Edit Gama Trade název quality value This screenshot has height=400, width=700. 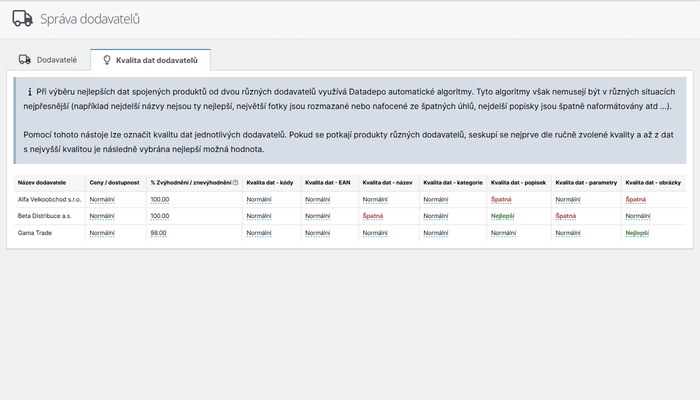(375, 233)
